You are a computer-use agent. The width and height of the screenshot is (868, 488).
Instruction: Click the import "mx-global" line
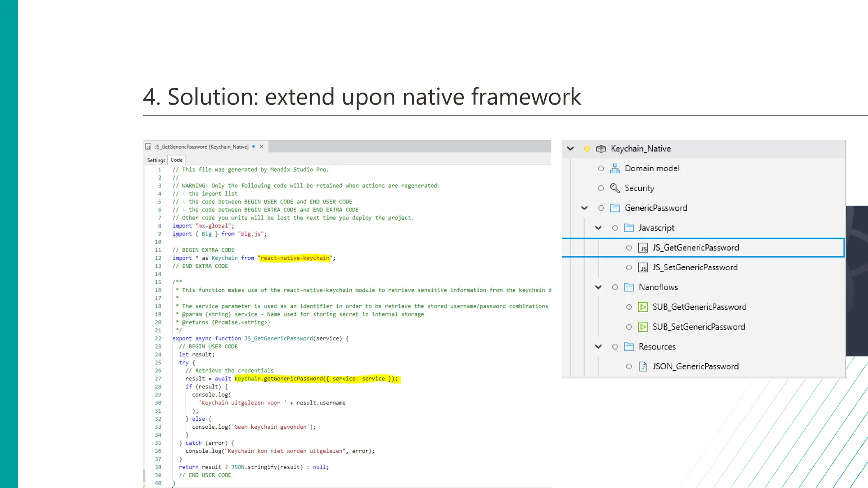coord(203,226)
